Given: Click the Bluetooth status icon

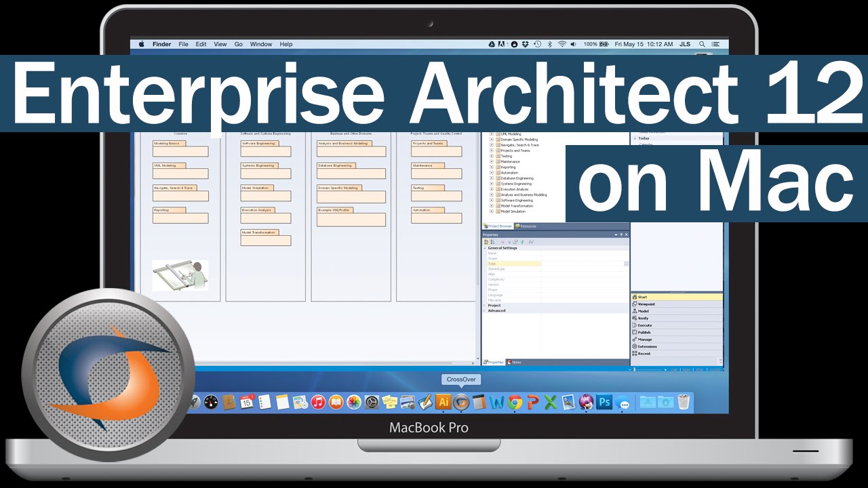Looking at the screenshot, I should point(549,44).
